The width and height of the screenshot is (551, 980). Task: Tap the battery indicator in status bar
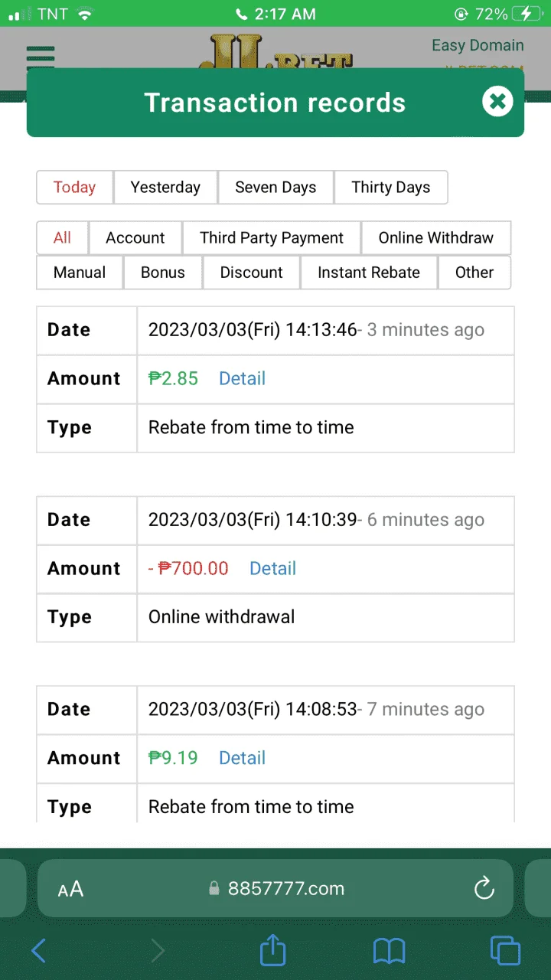(527, 14)
